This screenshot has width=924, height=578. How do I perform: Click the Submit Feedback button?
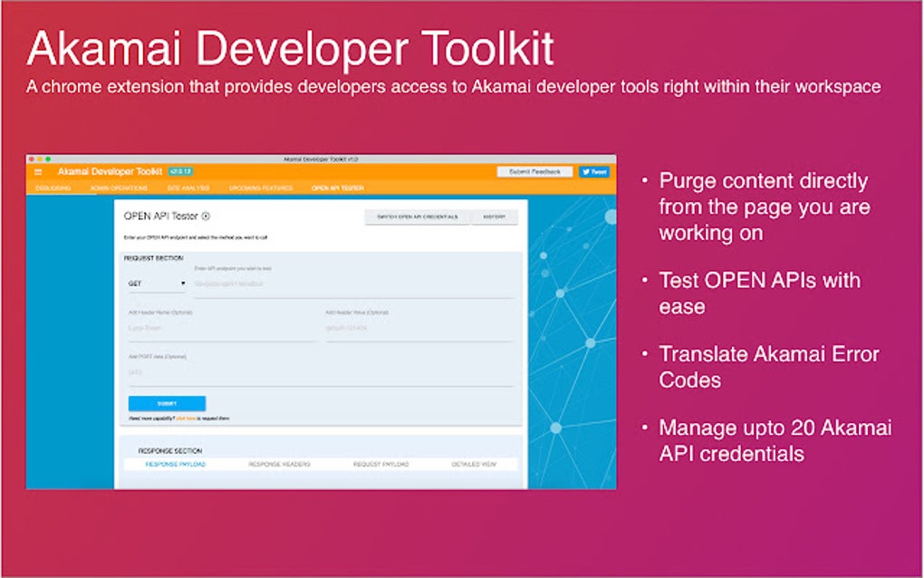[535, 172]
